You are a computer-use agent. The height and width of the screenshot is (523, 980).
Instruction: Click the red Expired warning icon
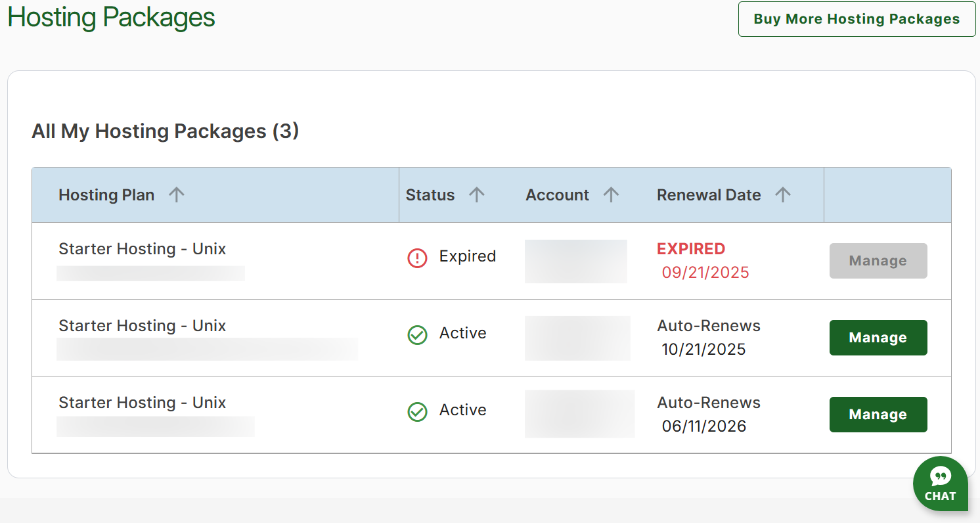point(417,258)
